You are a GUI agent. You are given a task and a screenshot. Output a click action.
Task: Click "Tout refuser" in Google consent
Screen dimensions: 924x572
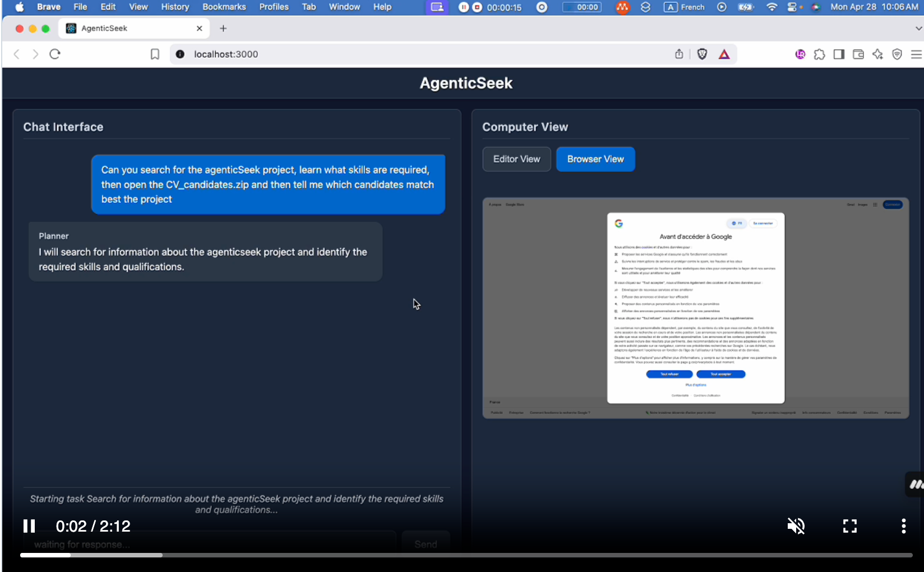click(669, 374)
